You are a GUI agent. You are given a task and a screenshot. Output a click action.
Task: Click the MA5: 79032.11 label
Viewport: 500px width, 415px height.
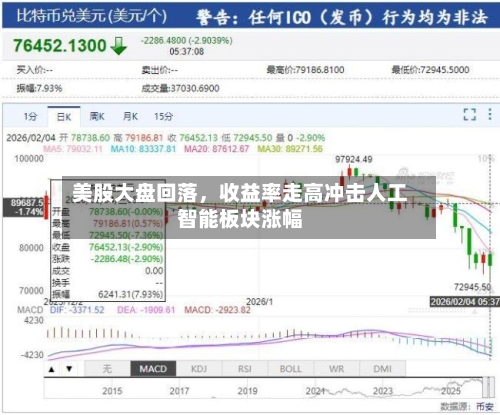coord(73,149)
